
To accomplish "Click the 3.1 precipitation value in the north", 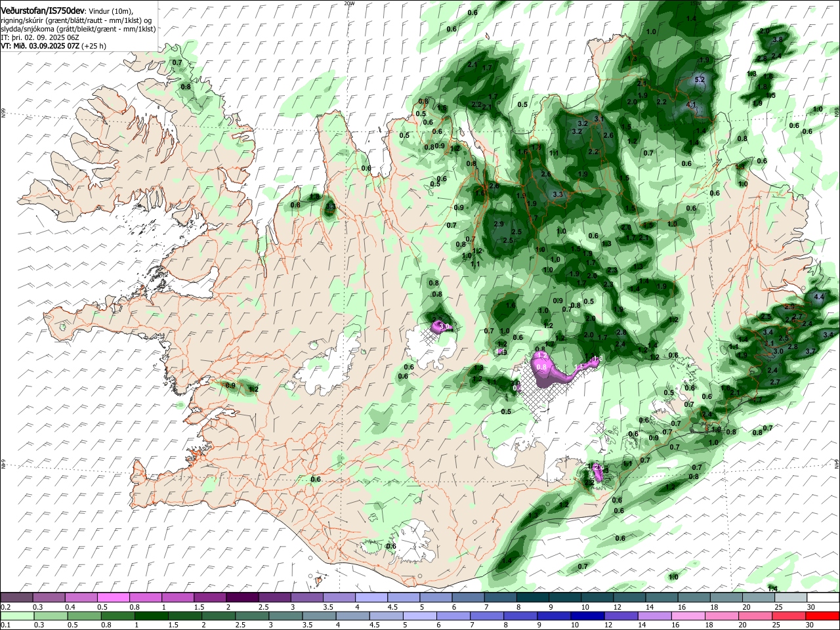I will click(598, 118).
